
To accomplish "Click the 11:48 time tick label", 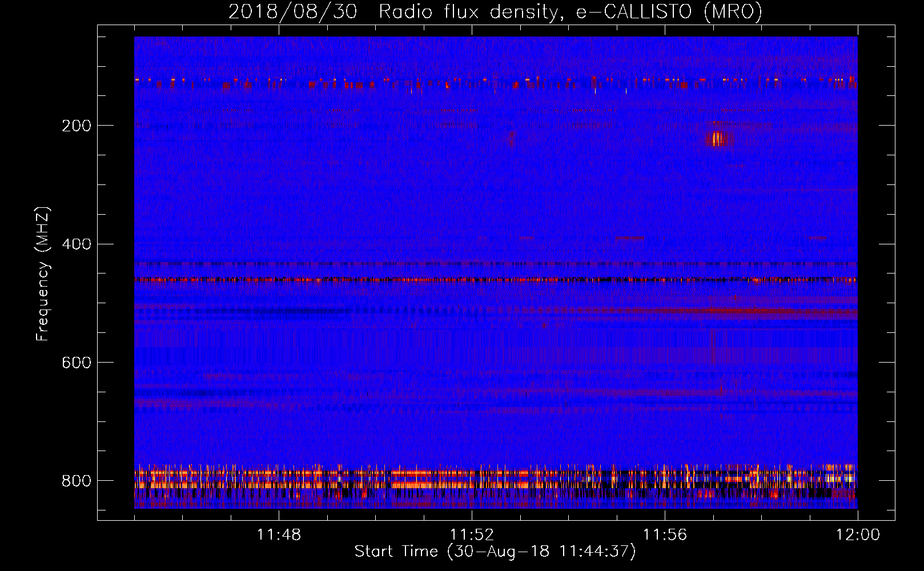I will click(x=279, y=535).
